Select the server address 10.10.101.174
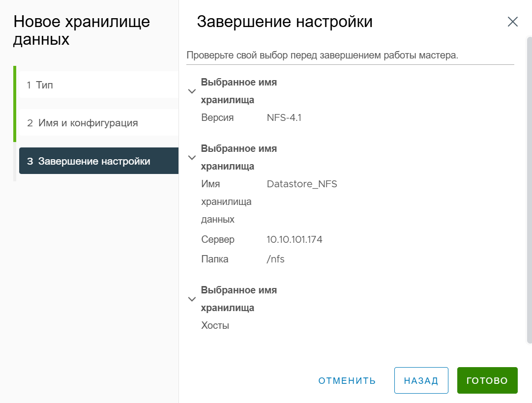Viewport: 532px width, 403px height. point(294,239)
